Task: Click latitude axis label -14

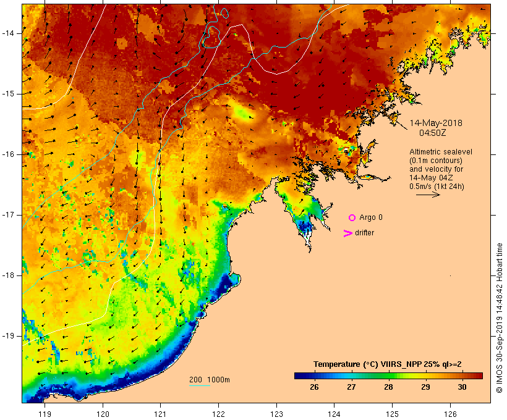Action: tap(8, 33)
